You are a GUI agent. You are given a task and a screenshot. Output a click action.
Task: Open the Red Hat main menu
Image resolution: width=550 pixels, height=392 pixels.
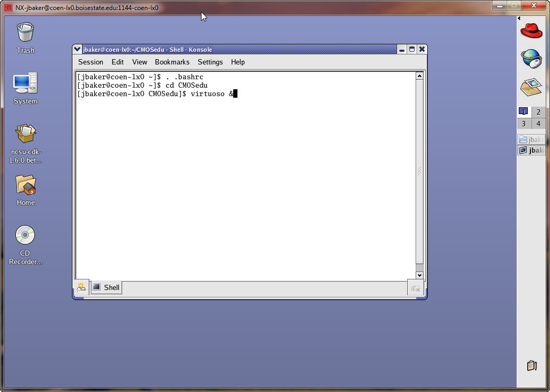[531, 30]
